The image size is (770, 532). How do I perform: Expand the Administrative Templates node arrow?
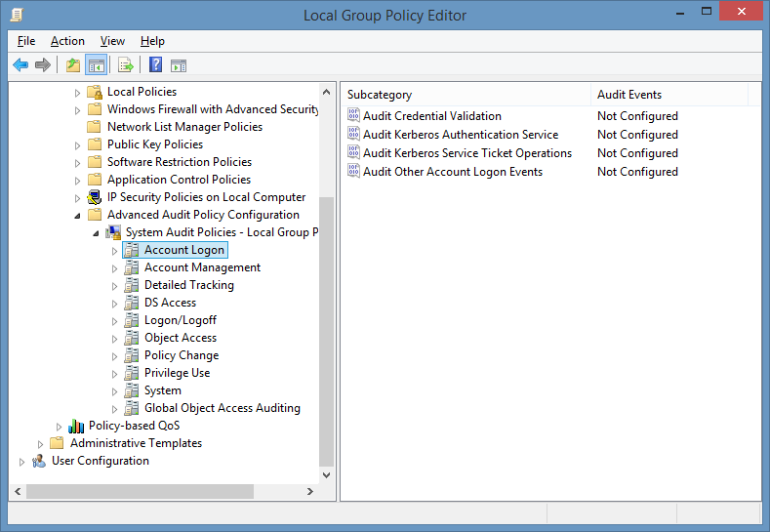pos(40,444)
